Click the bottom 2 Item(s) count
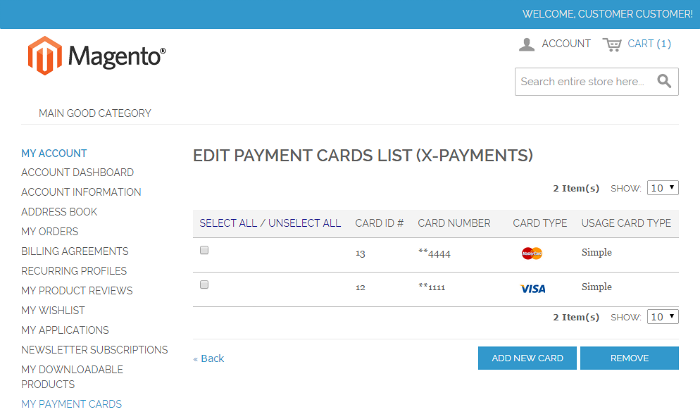This screenshot has height=419, width=700. [576, 317]
